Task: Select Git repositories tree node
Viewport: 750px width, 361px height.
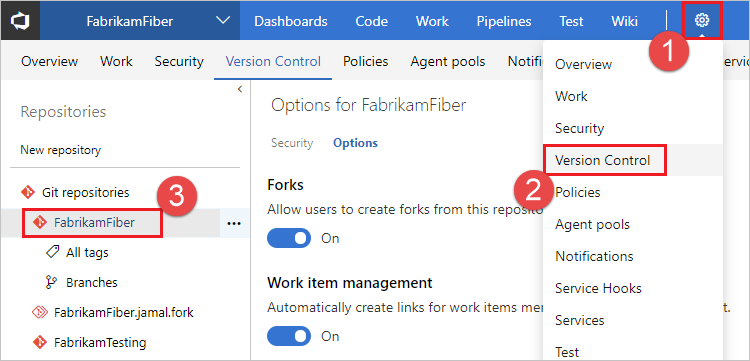Action: pos(86,193)
